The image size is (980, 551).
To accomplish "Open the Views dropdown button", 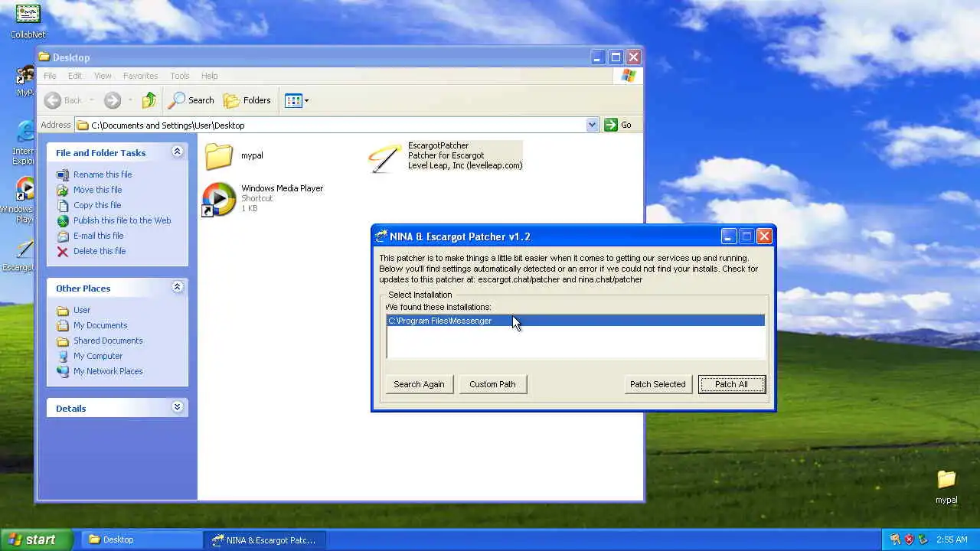I will [x=296, y=100].
